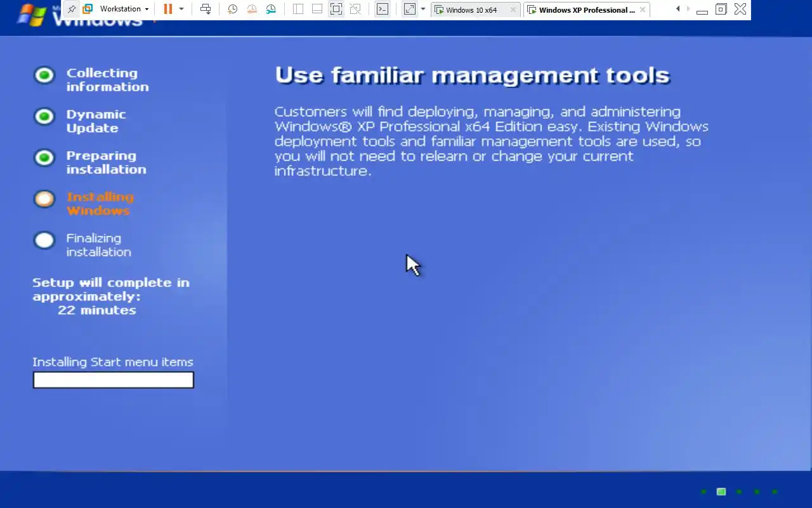The width and height of the screenshot is (812, 508).
Task: Click the '22 minutes' remaining time text
Action: (96, 311)
